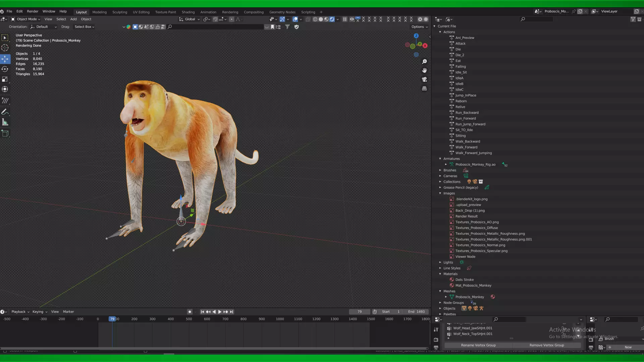Open the Drag Select Box dropdown
This screenshot has width=644, height=362.
pos(84,27)
